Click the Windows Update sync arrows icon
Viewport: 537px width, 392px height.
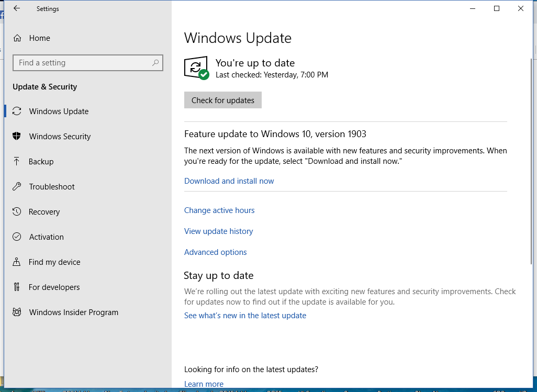pos(17,111)
